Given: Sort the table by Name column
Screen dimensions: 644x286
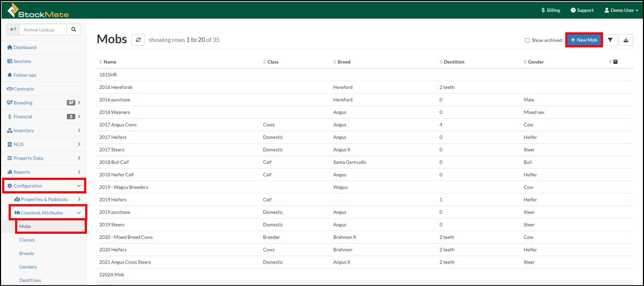Looking at the screenshot, I should coord(109,62).
